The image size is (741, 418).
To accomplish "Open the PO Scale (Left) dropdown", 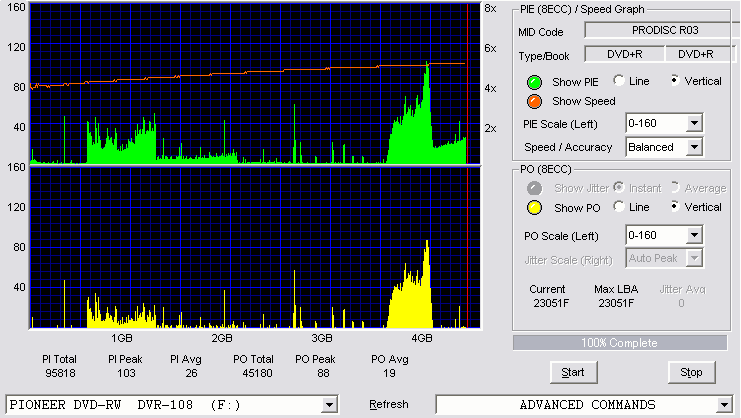I will click(694, 235).
